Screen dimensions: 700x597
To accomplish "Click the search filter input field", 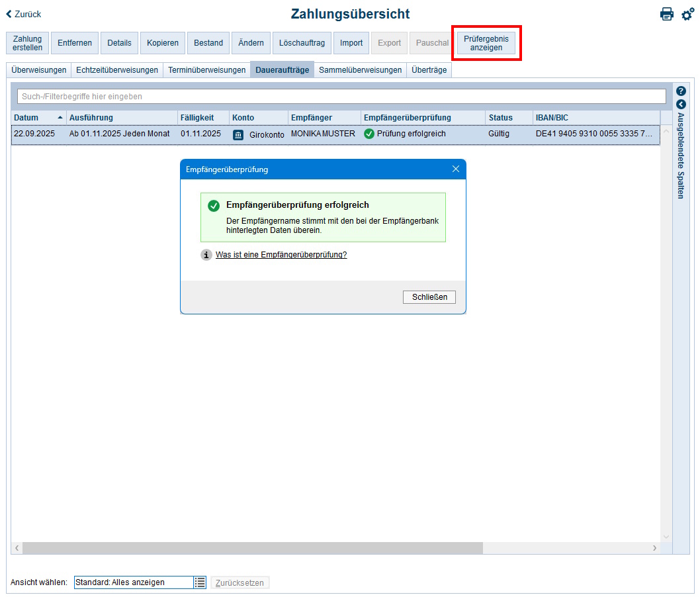I will 341,97.
